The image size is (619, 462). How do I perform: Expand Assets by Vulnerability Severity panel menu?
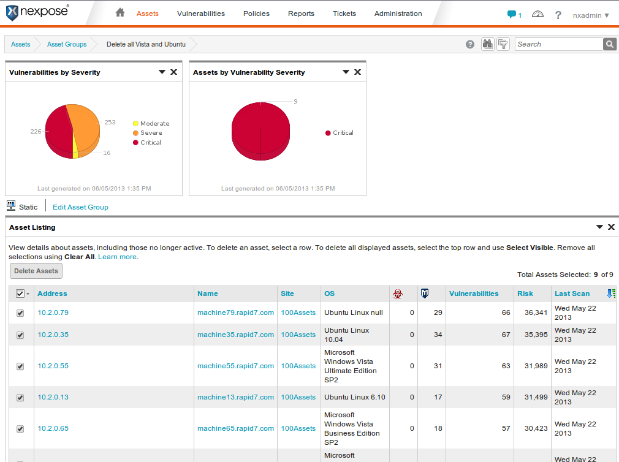click(345, 73)
